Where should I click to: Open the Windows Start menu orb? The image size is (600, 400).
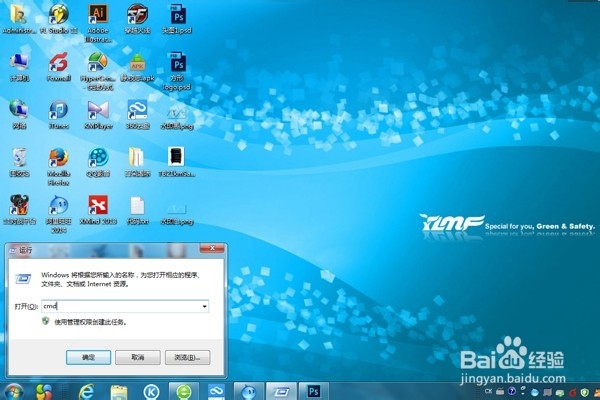(13, 392)
